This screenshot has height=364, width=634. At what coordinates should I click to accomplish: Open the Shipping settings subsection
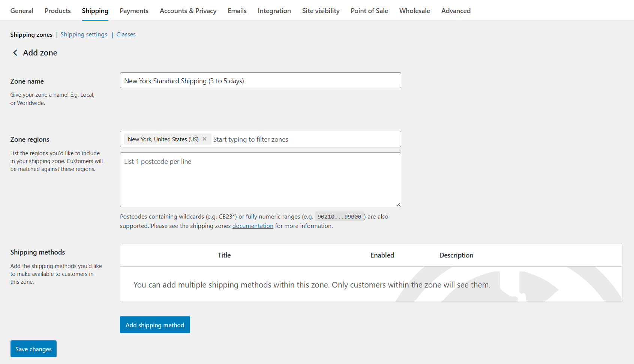84,34
